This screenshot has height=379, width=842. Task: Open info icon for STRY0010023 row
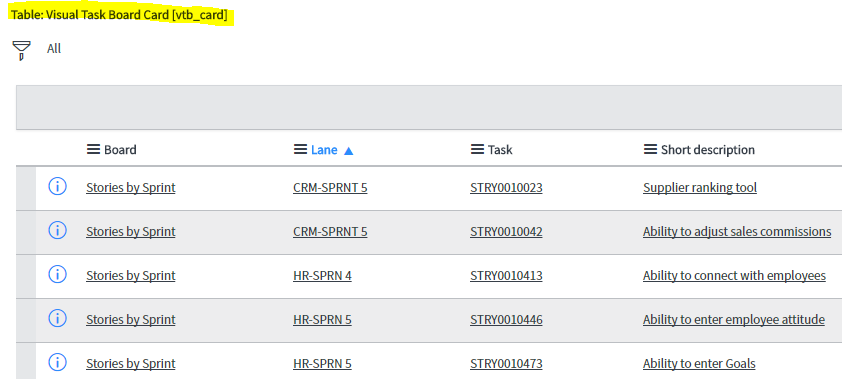pyautogui.click(x=57, y=187)
